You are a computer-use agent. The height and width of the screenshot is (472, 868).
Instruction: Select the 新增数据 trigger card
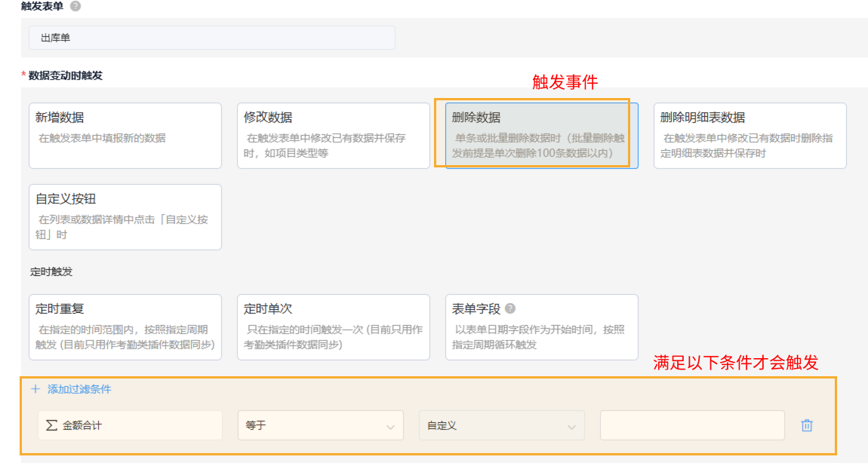tap(125, 136)
